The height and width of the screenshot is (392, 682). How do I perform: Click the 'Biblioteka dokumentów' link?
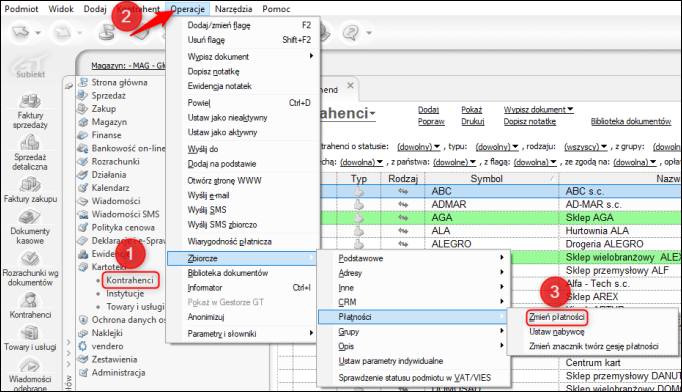click(x=631, y=121)
